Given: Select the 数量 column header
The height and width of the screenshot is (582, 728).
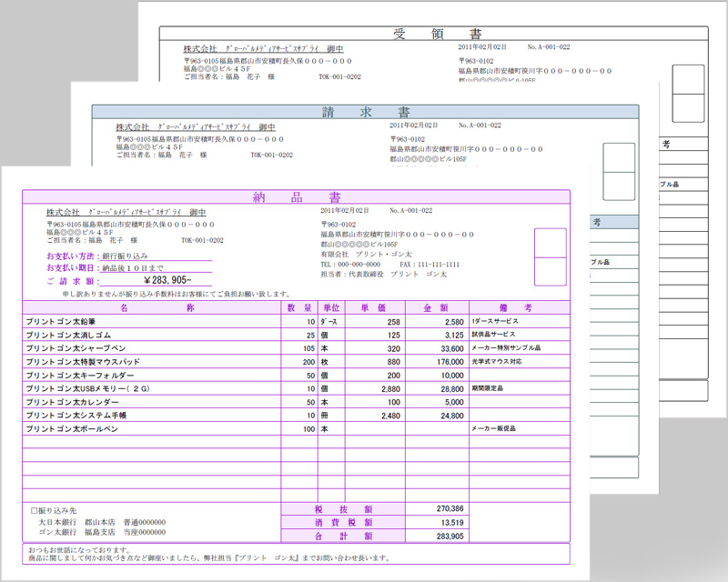Looking at the screenshot, I should click(299, 307).
